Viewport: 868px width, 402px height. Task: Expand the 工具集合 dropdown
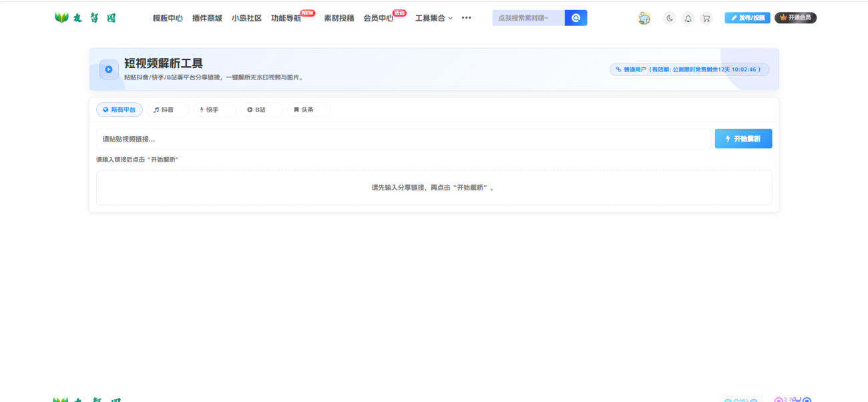pos(433,18)
